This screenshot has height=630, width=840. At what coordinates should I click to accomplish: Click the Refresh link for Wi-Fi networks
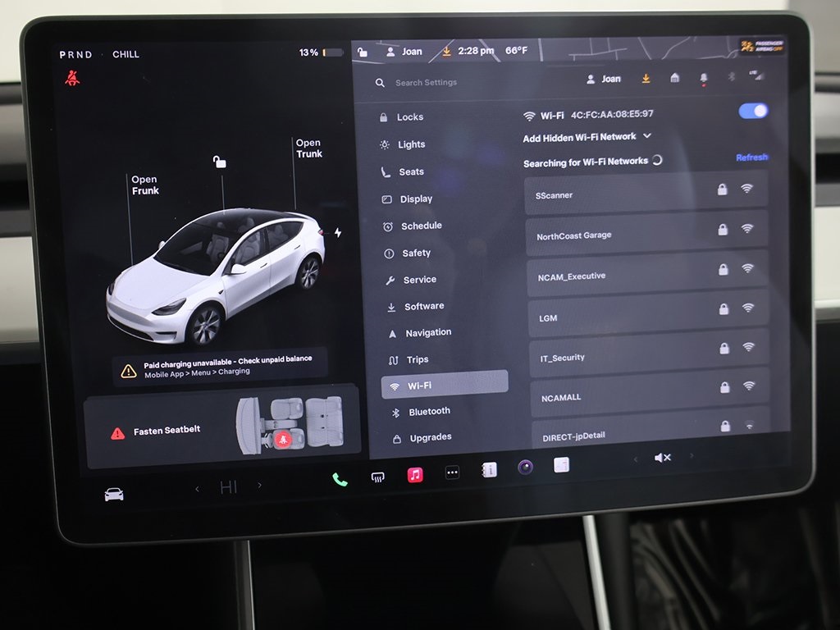752,157
